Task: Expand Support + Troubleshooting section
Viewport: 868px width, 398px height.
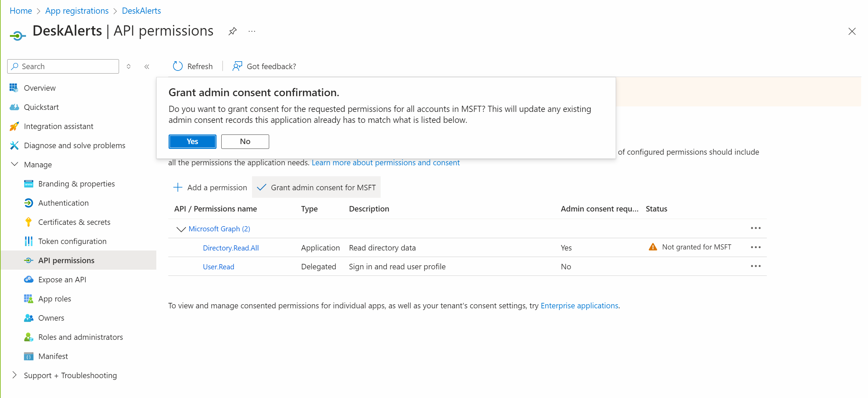Action: (x=14, y=375)
